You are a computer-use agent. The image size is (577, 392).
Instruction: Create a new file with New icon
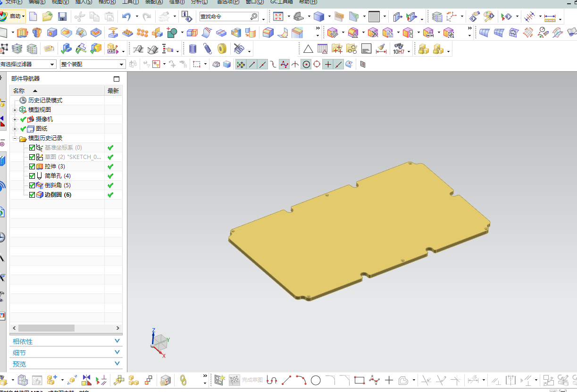[33, 17]
